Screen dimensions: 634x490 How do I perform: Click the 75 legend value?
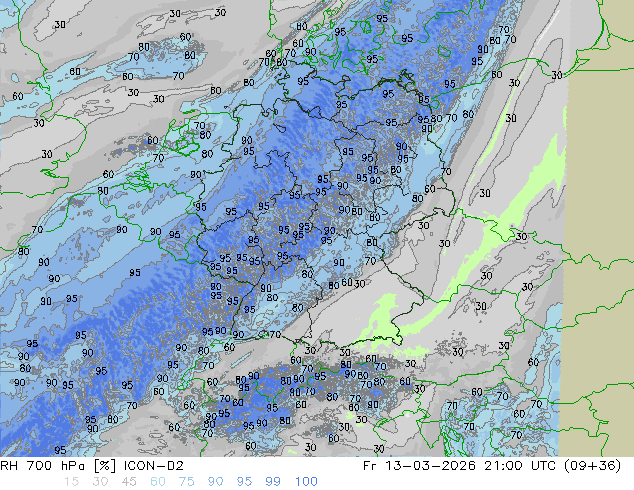[x=186, y=482]
